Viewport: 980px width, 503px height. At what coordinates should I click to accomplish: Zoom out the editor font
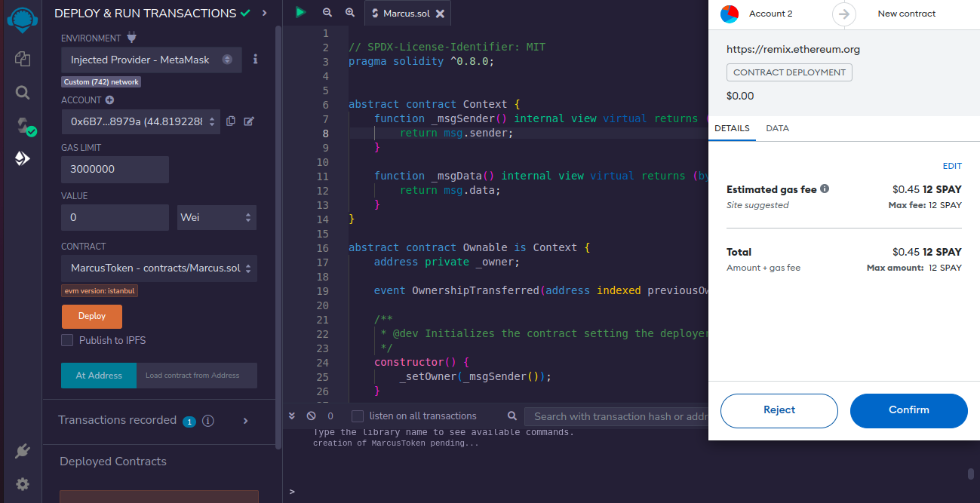coord(327,13)
